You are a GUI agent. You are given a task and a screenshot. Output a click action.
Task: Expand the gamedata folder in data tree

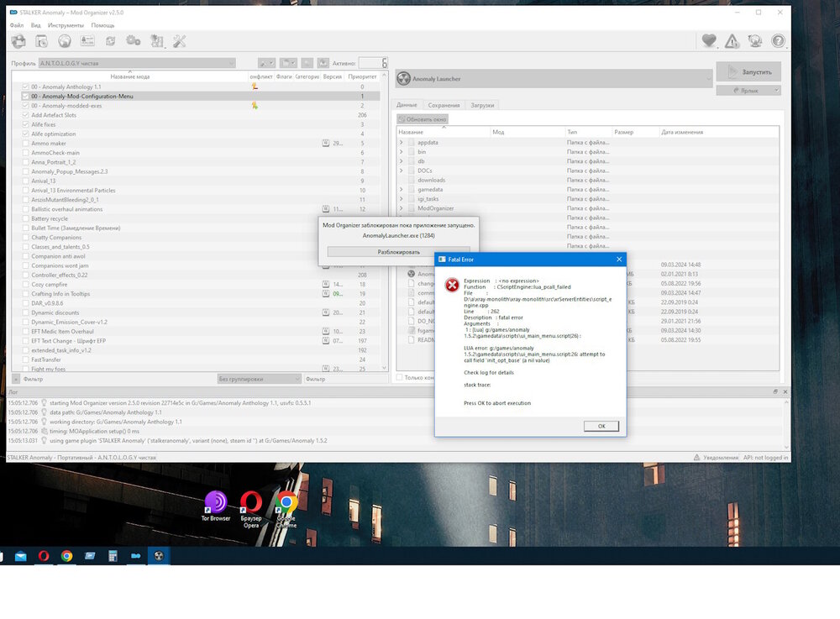click(x=402, y=190)
